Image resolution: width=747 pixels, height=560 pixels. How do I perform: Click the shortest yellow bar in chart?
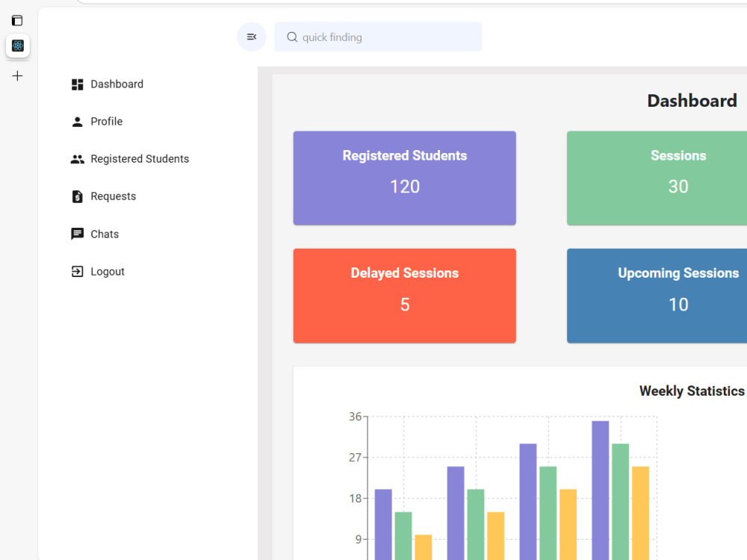click(x=423, y=547)
